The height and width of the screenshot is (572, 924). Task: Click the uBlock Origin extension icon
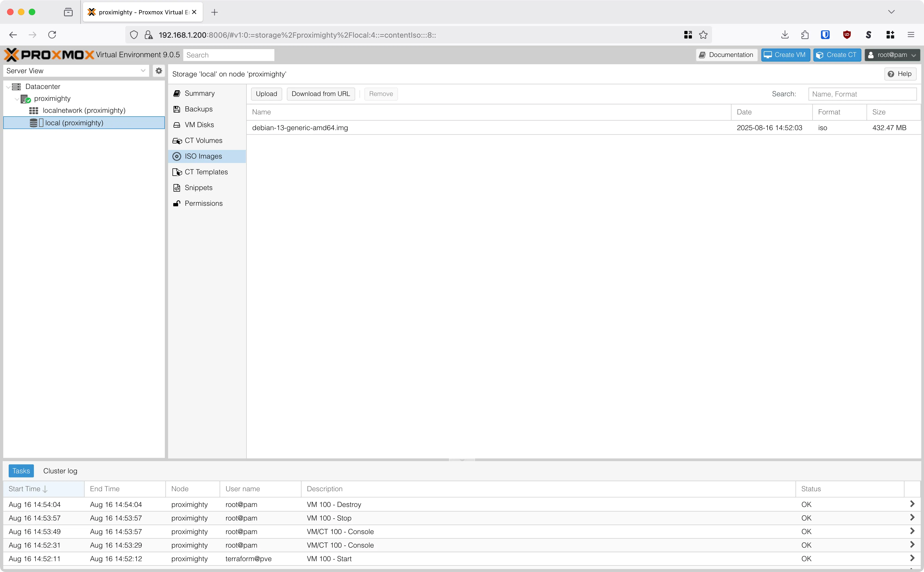(847, 34)
